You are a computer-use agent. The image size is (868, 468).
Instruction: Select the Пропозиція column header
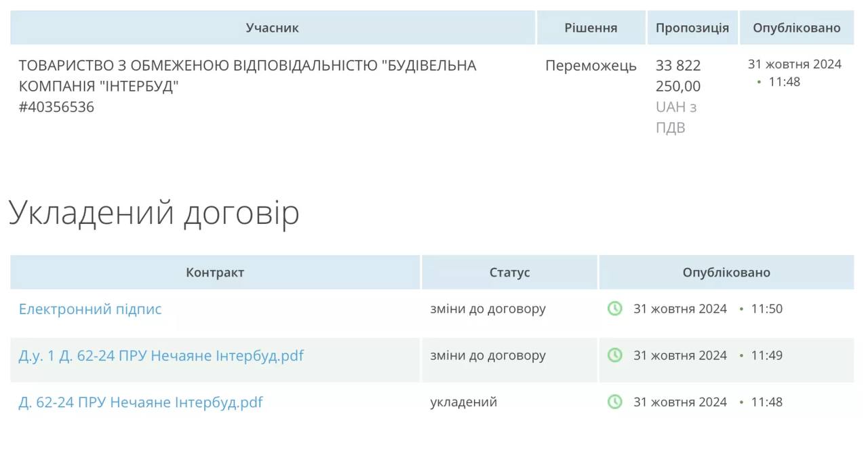(x=692, y=28)
